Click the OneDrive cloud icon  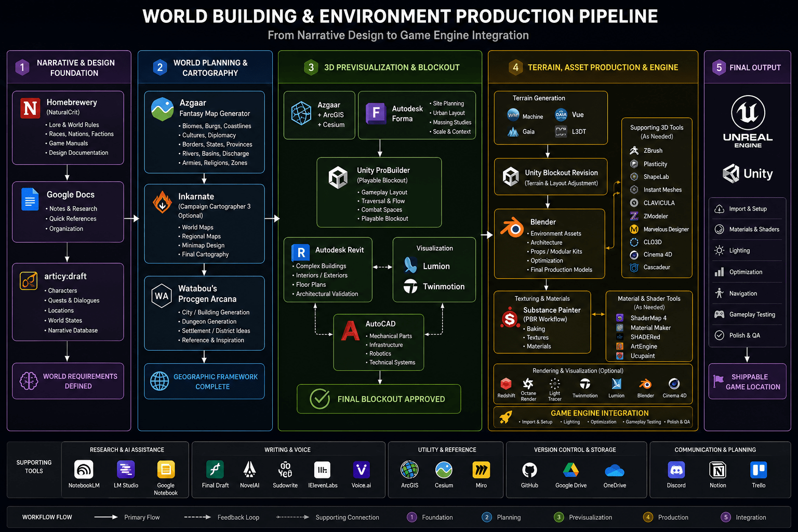point(615,471)
